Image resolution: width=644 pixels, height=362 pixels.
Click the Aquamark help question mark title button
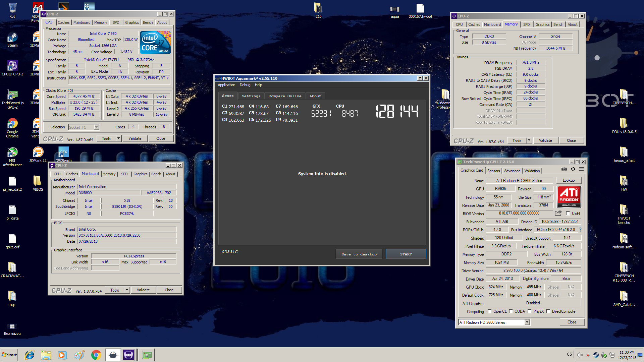pyautogui.click(x=420, y=78)
